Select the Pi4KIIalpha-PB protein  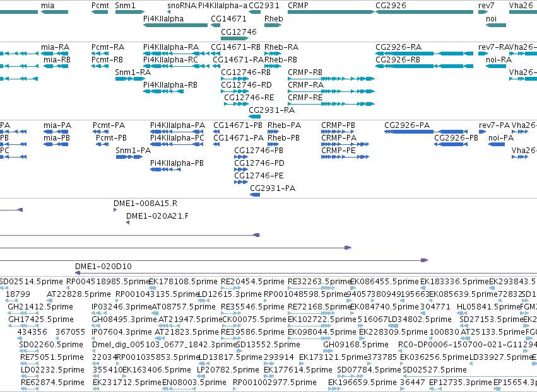(165, 170)
